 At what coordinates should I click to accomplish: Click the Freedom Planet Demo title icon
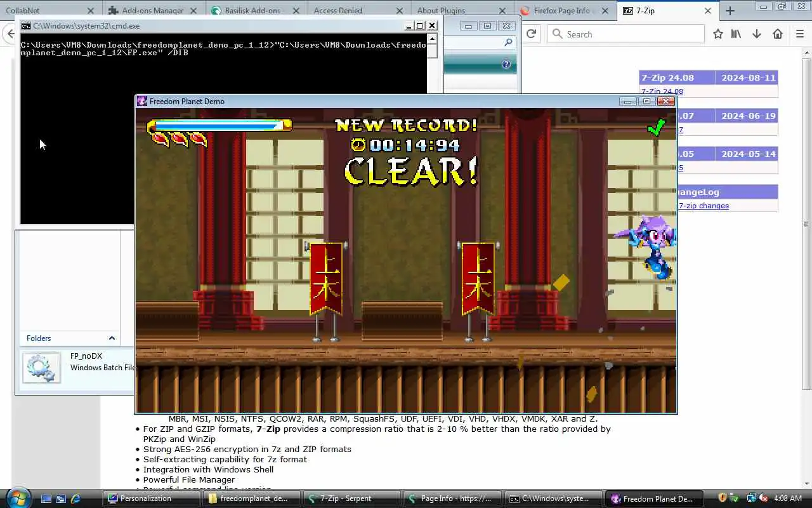142,101
